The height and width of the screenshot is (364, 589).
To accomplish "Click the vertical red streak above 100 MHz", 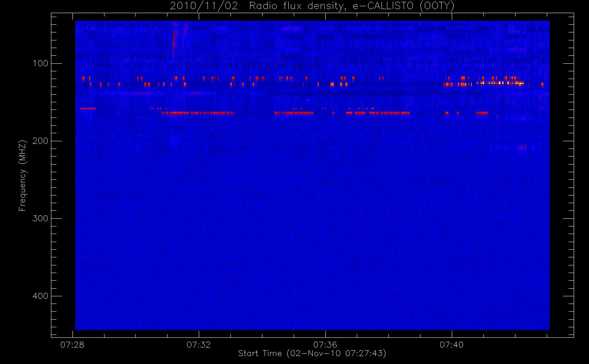I will click(174, 40).
